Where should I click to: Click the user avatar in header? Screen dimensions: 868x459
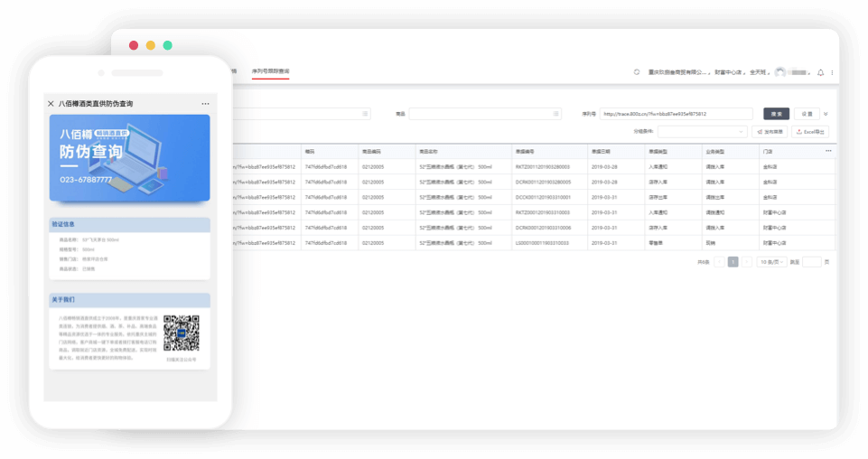click(x=780, y=72)
